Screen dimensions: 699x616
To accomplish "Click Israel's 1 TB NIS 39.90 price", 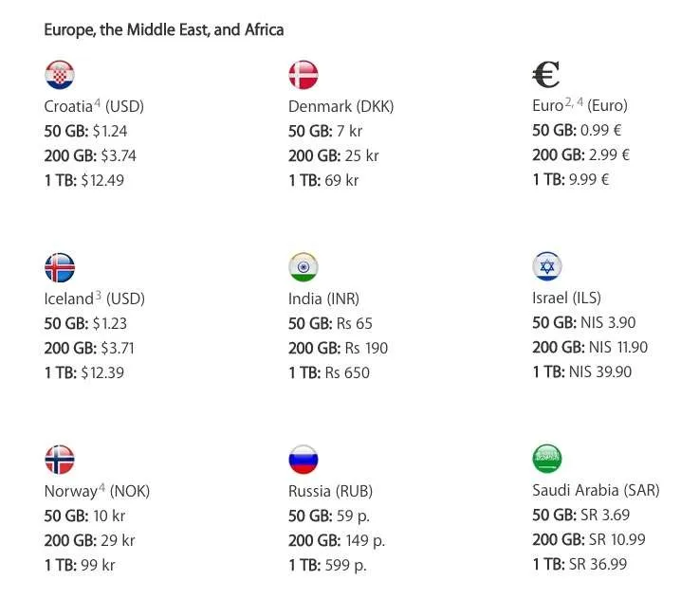I will (x=581, y=371).
